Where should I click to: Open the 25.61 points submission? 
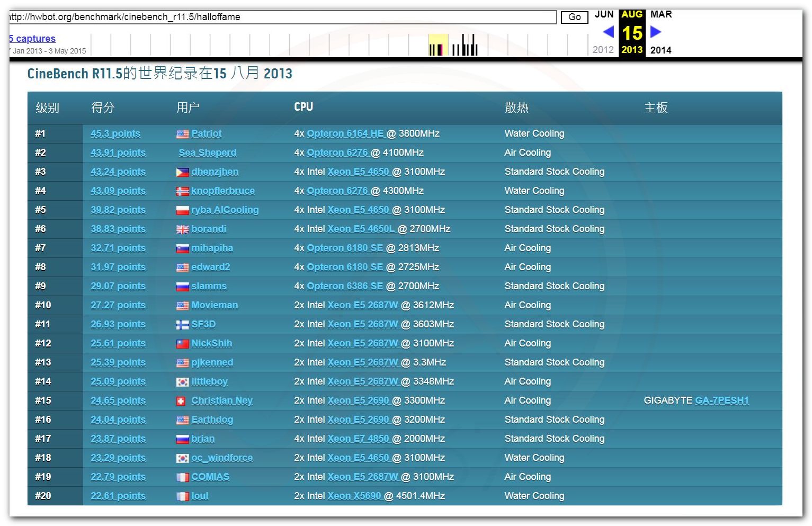tap(118, 343)
